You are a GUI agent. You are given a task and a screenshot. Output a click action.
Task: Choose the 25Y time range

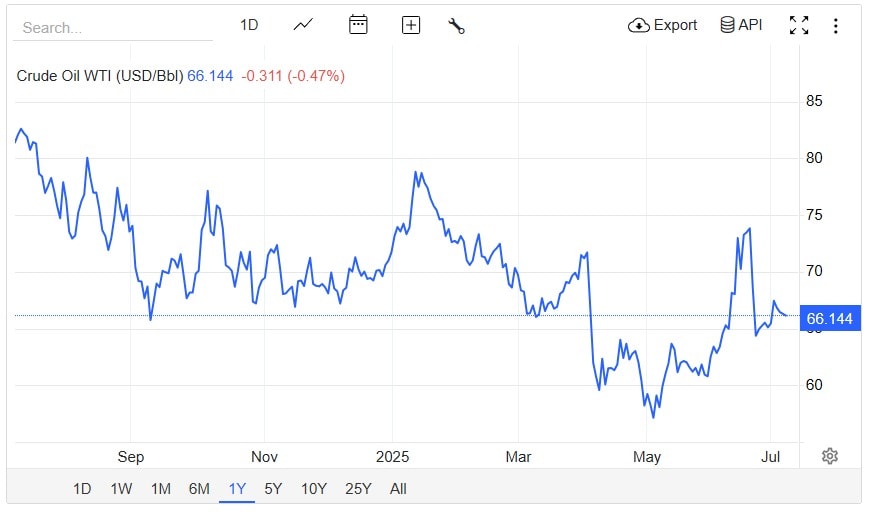[358, 489]
